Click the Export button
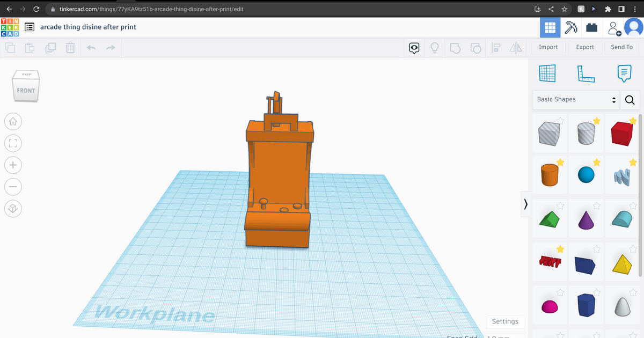The height and width of the screenshot is (338, 644). (585, 47)
